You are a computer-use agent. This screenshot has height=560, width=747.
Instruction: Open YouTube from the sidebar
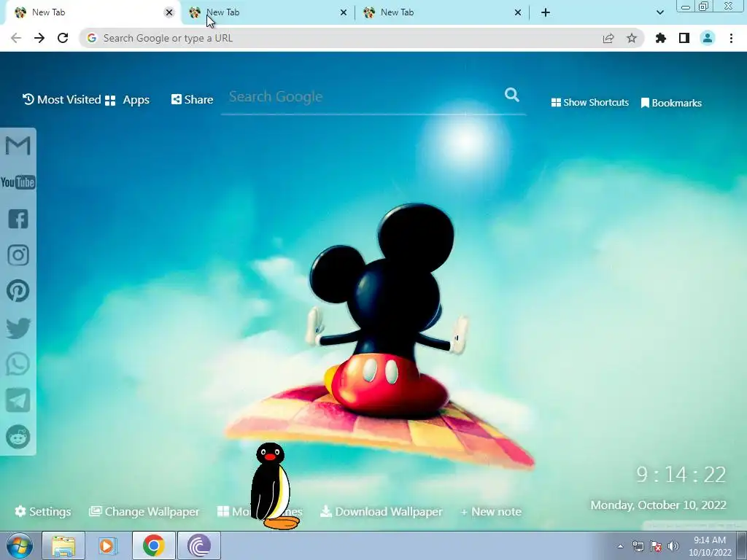coord(18,182)
